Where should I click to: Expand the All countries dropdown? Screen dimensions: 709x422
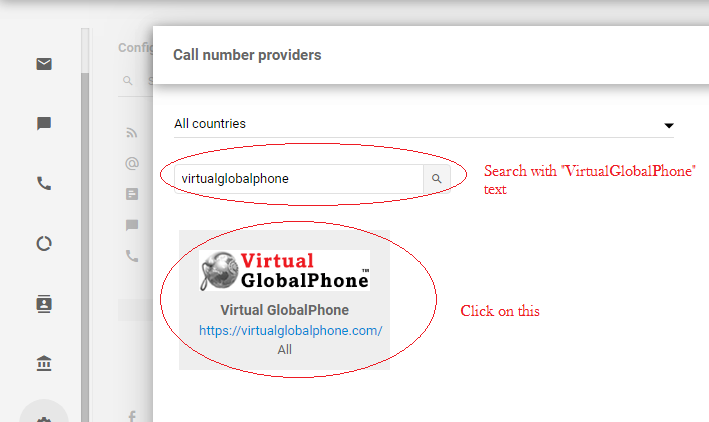point(424,124)
